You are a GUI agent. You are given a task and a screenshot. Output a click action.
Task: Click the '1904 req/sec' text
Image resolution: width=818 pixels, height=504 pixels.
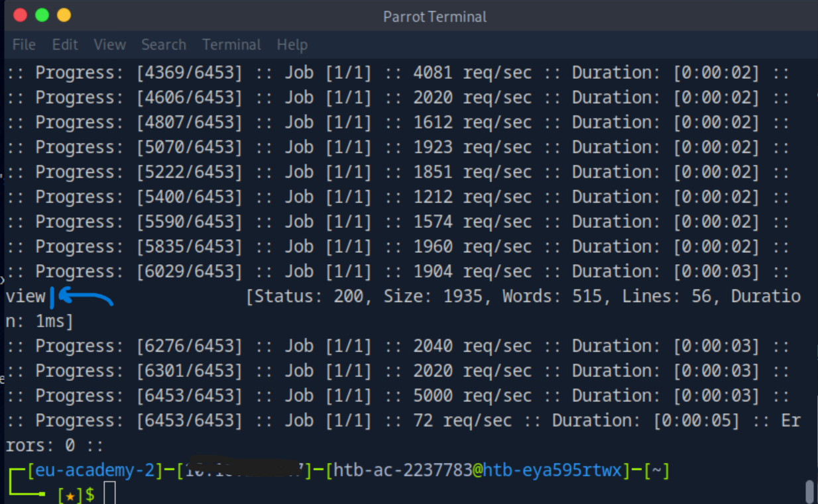pyautogui.click(x=473, y=272)
